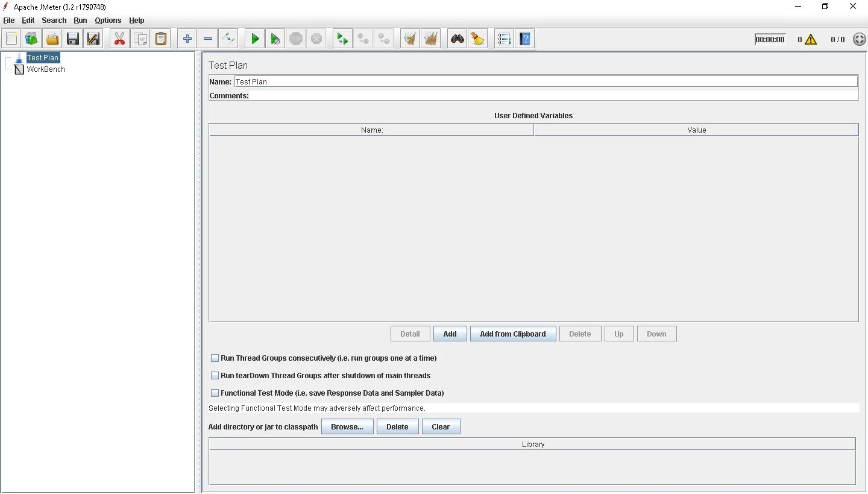The height and width of the screenshot is (494, 868).
Task: Click the greyed Down button
Action: point(656,334)
